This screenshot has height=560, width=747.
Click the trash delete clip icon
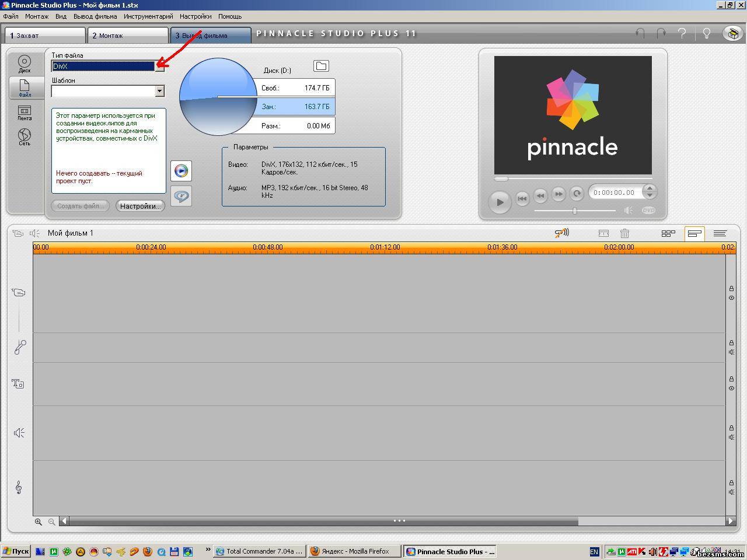pyautogui.click(x=624, y=233)
